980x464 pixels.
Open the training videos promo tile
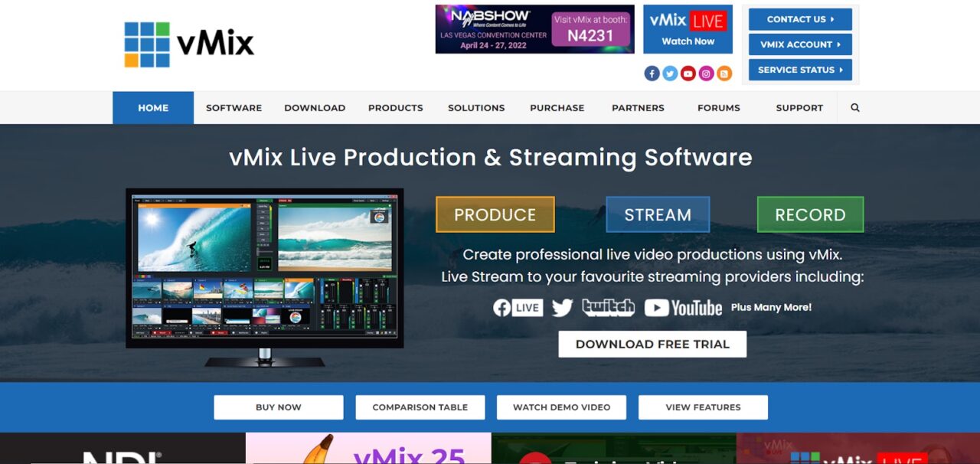click(x=613, y=449)
